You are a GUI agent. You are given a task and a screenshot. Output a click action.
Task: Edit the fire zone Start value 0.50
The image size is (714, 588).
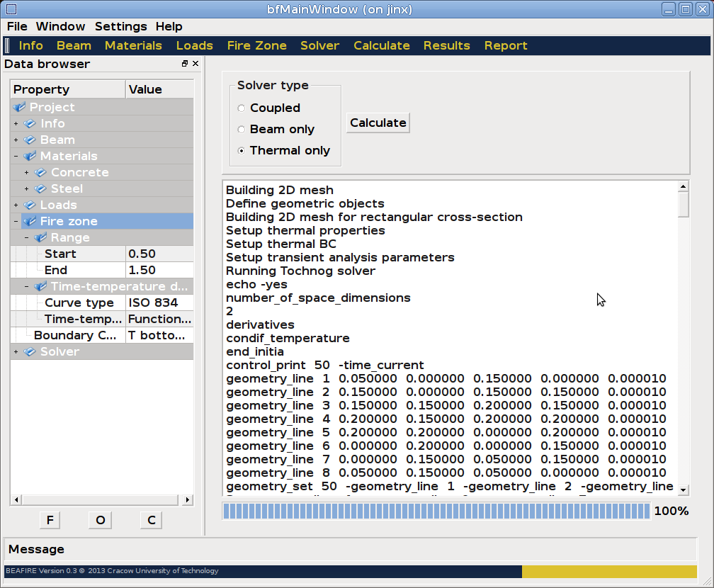click(x=159, y=254)
